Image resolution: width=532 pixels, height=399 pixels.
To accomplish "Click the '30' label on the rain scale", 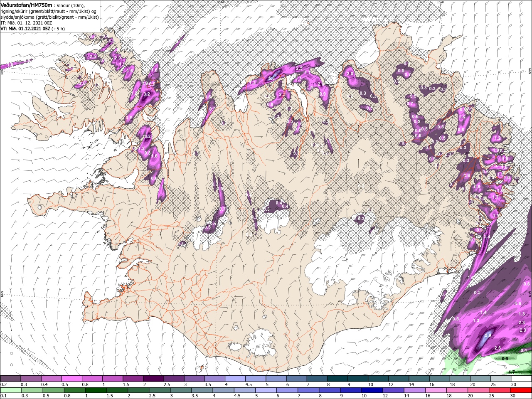I will tap(513, 396).
